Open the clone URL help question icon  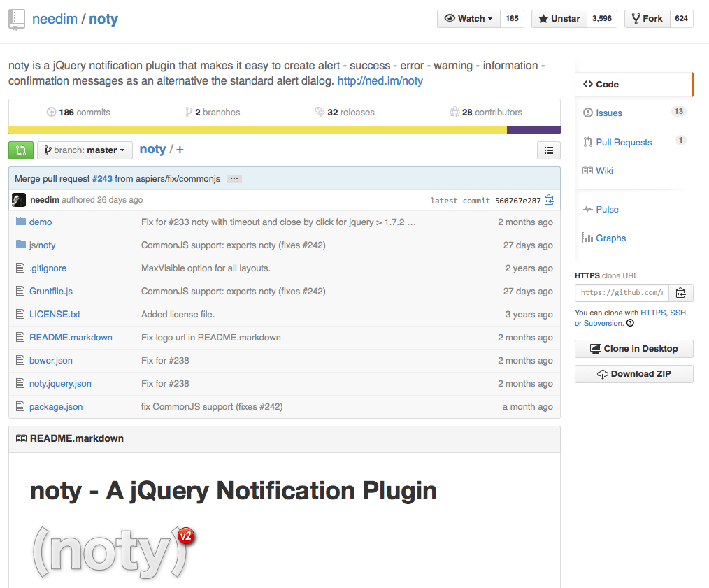coord(630,323)
